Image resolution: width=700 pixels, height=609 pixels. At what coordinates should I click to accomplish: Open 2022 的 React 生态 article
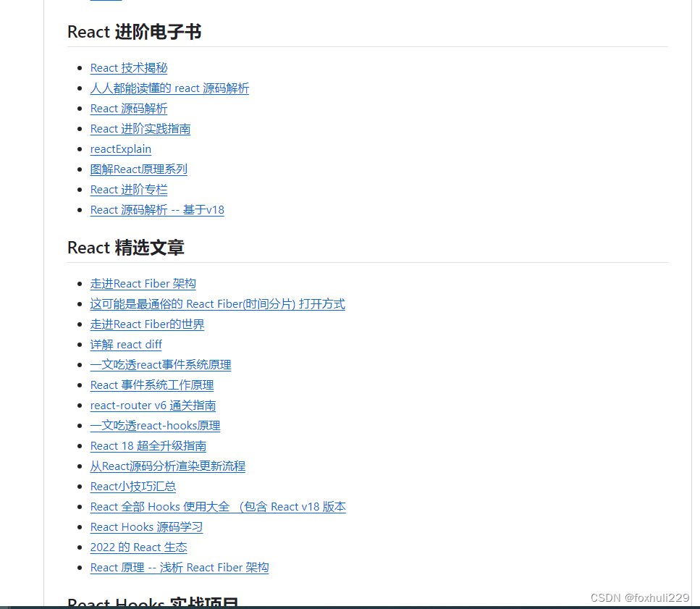[138, 547]
